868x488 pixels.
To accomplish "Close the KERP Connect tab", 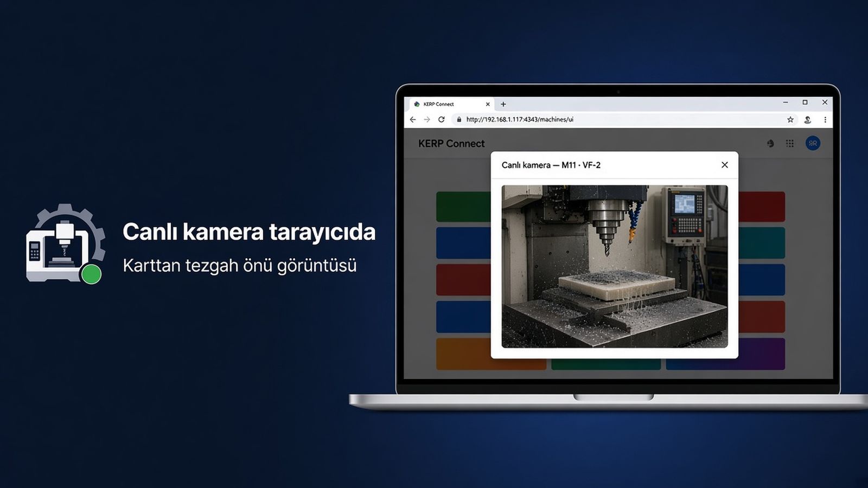I will tap(488, 104).
